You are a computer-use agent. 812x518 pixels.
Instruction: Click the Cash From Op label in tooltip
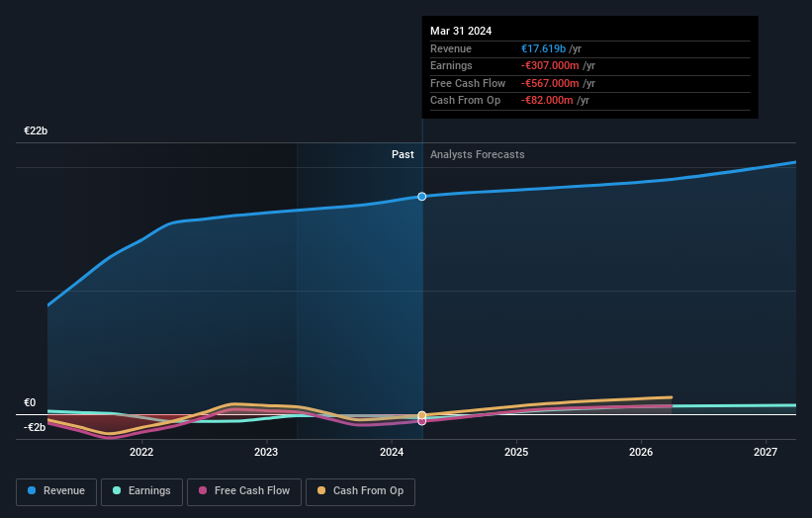[466, 101]
